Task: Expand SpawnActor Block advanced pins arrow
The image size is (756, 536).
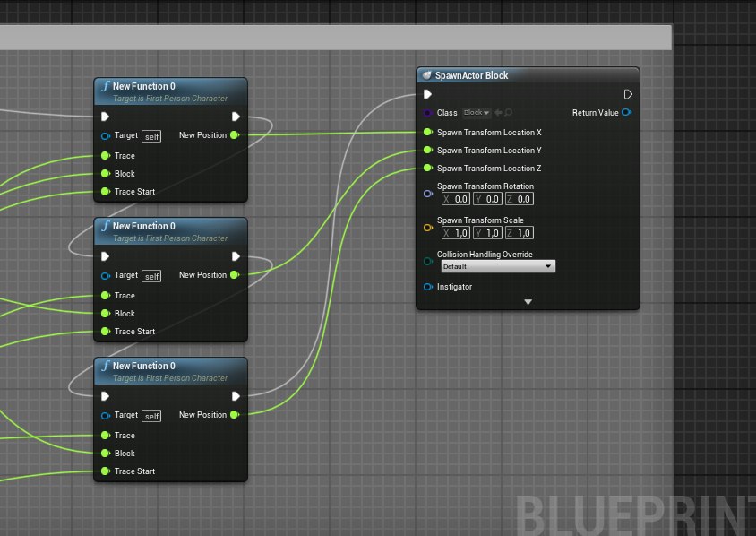Action: point(528,302)
